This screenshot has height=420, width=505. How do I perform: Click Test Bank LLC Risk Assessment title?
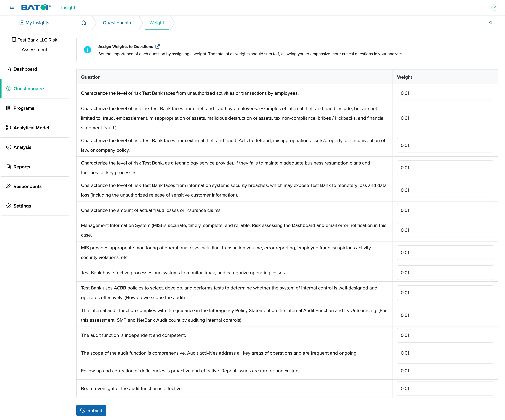35,45
